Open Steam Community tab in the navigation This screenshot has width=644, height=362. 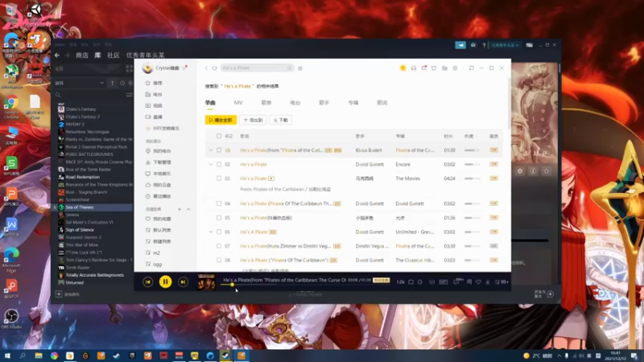pyautogui.click(x=114, y=55)
